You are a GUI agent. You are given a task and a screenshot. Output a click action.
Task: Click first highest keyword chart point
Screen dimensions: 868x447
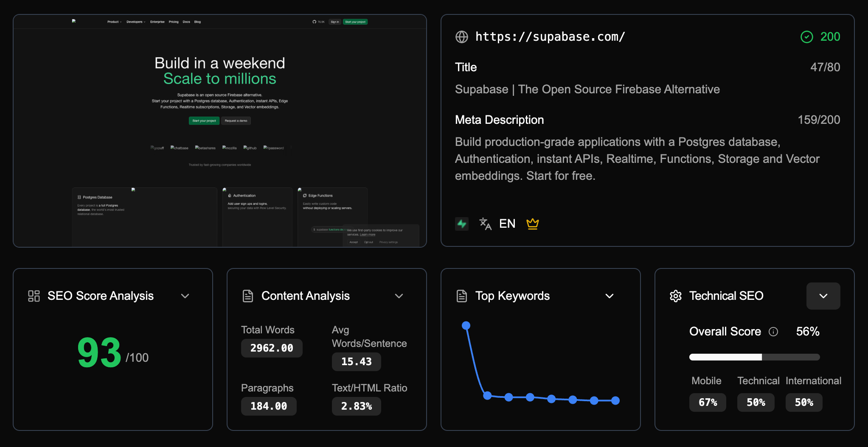tap(466, 326)
